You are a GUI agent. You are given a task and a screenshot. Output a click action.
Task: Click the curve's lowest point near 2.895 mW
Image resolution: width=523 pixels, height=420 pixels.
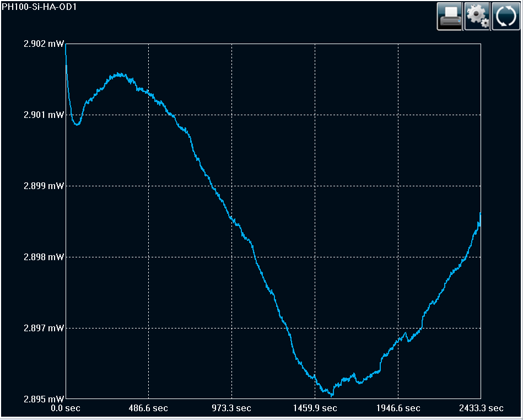pyautogui.click(x=331, y=395)
